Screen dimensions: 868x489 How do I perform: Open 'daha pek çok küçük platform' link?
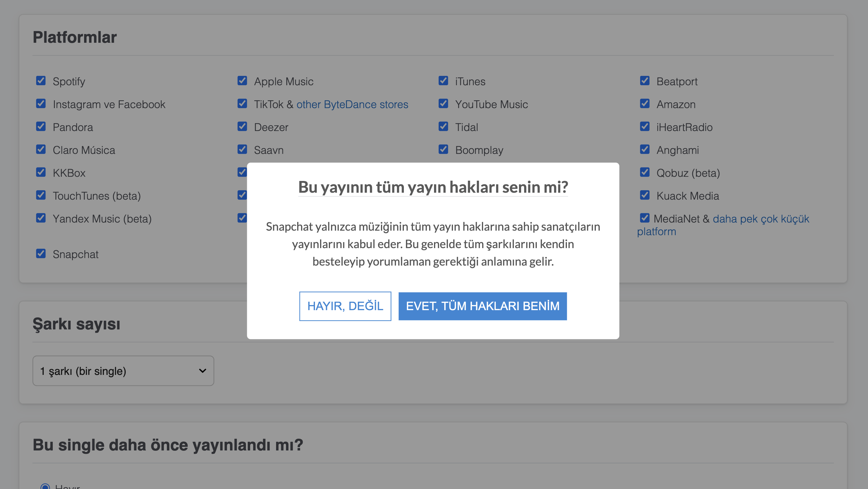click(x=761, y=219)
